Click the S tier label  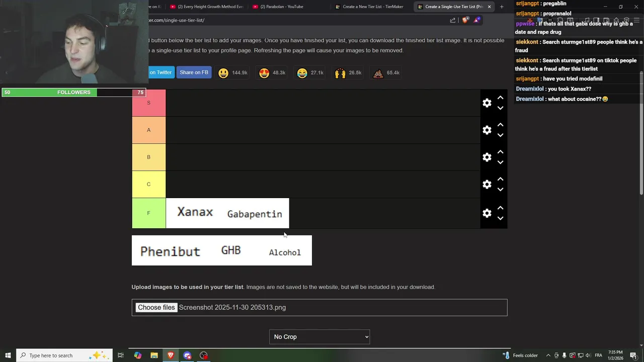[148, 103]
